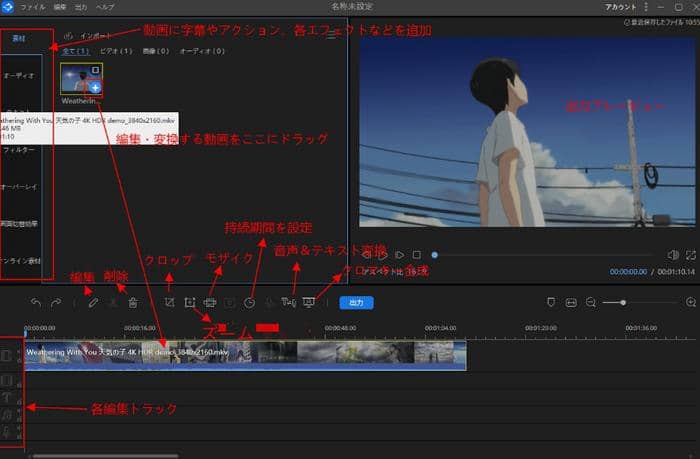Click the app logo in the title bar
700x459 pixels.
pyautogui.click(x=8, y=7)
